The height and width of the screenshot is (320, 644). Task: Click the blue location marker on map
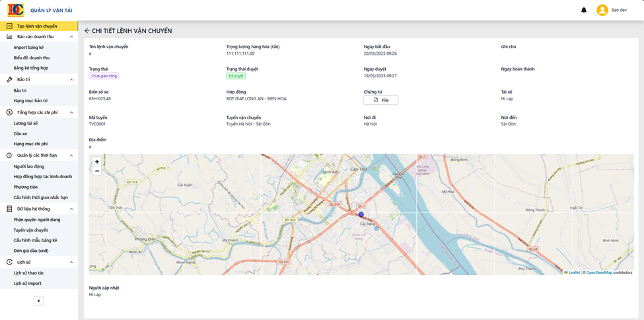(361, 214)
